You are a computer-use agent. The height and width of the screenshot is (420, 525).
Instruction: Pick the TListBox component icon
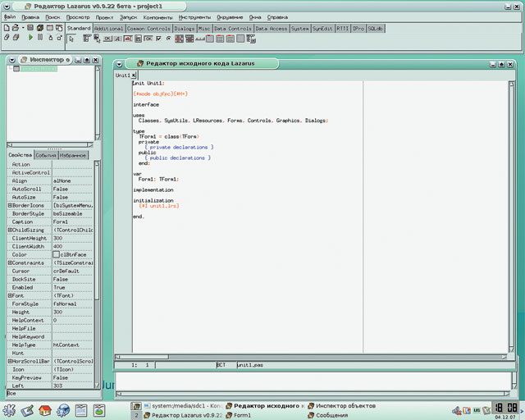pos(179,39)
